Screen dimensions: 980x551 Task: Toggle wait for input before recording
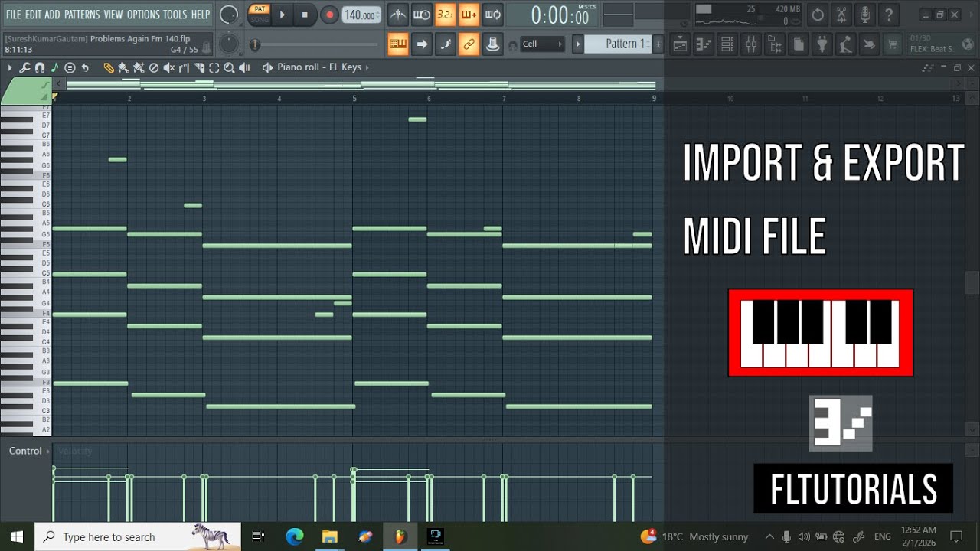[x=421, y=15]
